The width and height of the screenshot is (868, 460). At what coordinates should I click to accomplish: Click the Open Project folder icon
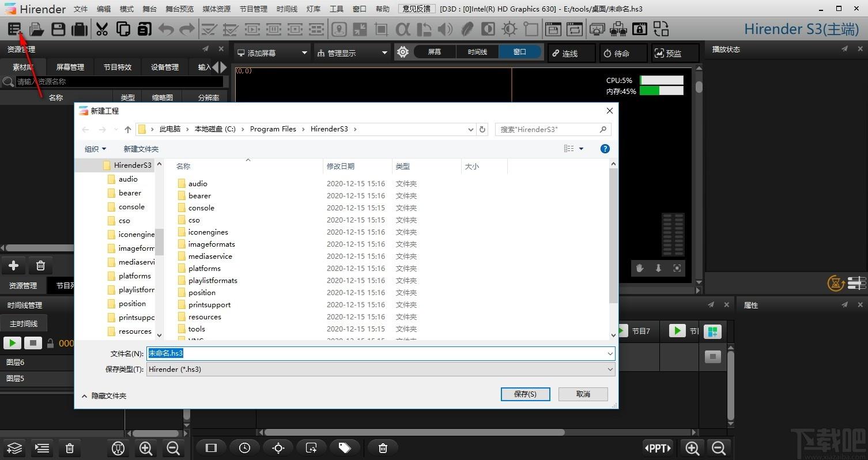[36, 29]
